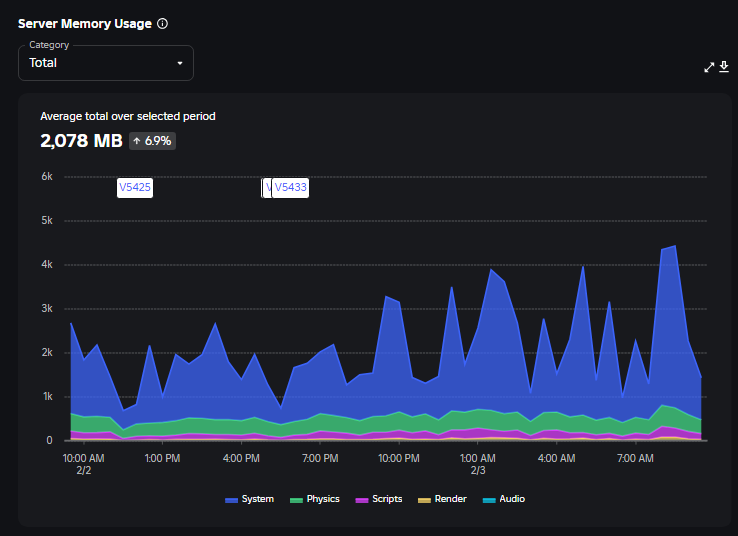The width and height of the screenshot is (738, 536).
Task: Click the 5k y-axis label
Action: (x=47, y=220)
